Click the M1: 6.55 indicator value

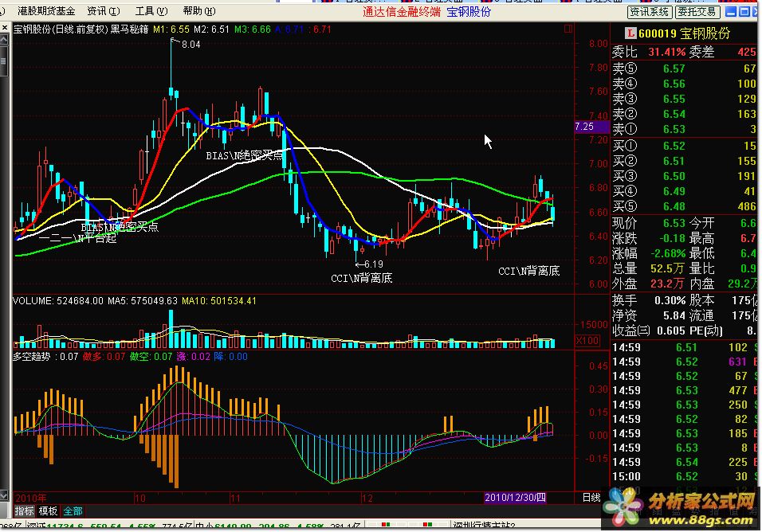(x=171, y=29)
